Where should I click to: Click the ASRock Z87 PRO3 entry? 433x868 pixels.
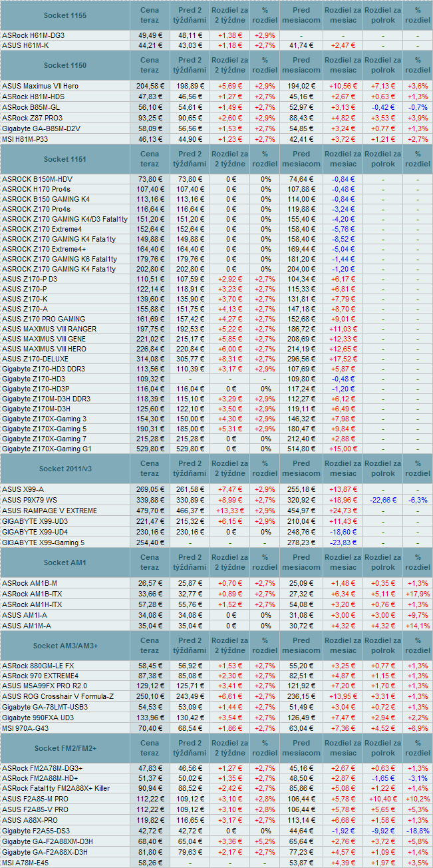point(32,117)
